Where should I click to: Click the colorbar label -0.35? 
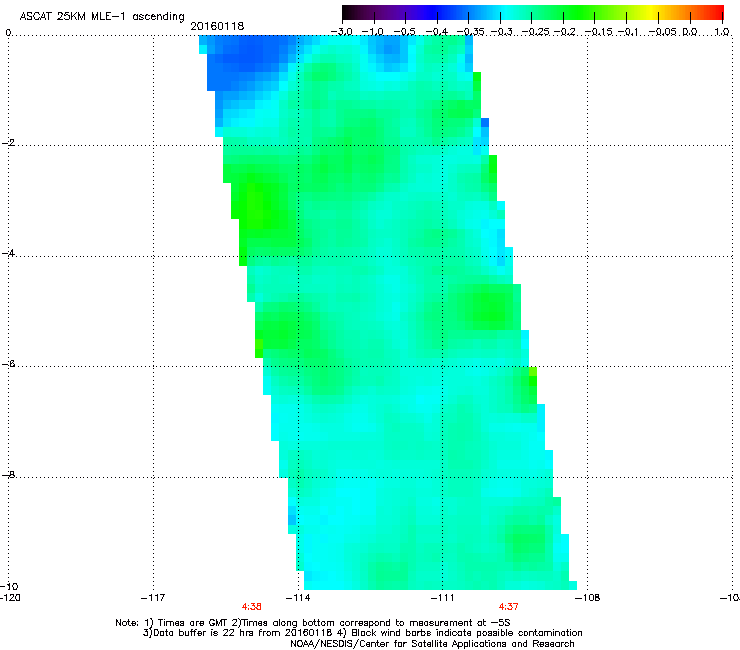(471, 32)
